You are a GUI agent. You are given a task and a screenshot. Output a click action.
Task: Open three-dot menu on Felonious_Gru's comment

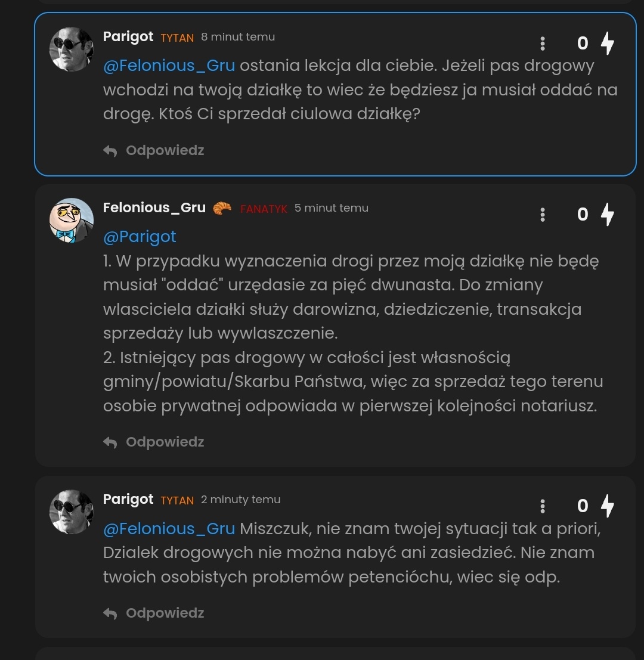[x=542, y=215]
